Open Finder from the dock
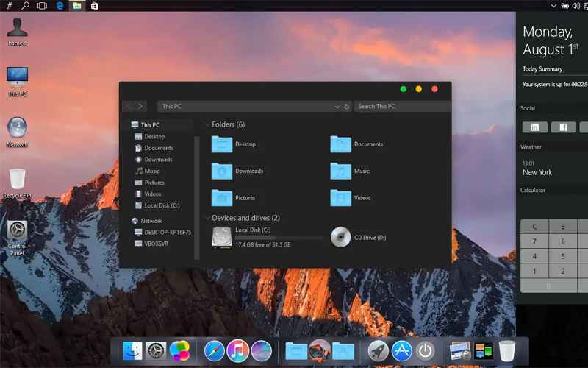The image size is (588, 368). click(133, 351)
